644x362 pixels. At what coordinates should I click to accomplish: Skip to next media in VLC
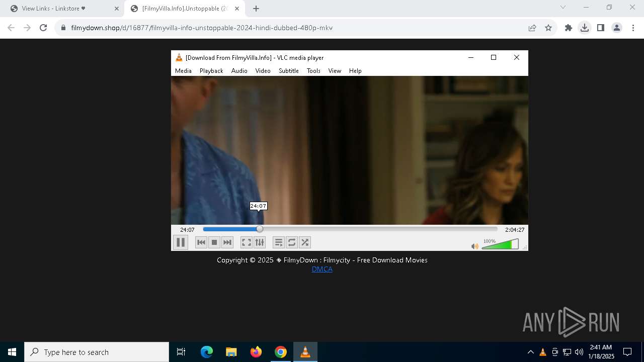pos(227,242)
